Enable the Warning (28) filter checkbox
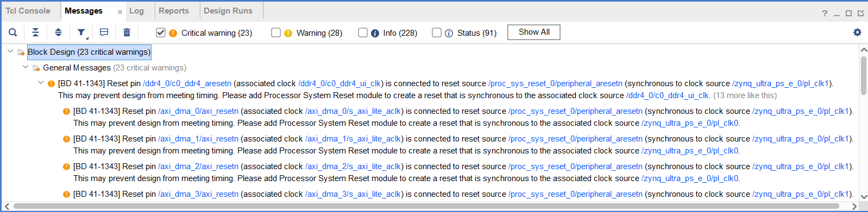Viewport: 868px width, 212px height. point(276,33)
